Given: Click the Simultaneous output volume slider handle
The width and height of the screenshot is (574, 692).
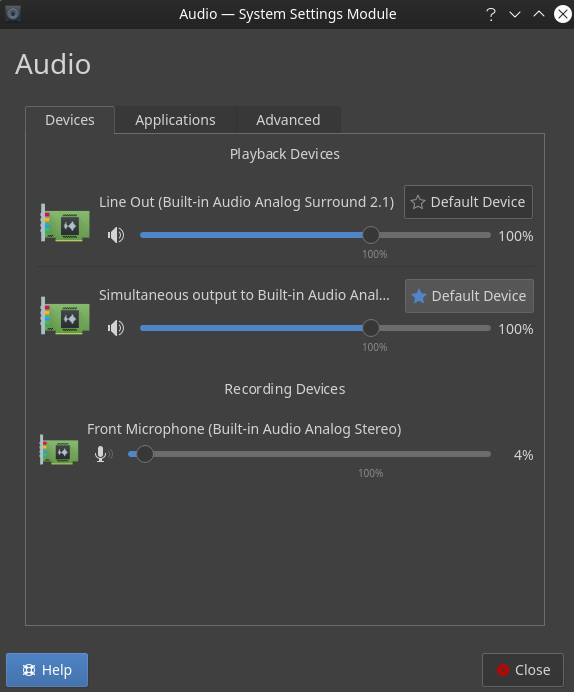Looking at the screenshot, I should click(x=371, y=328).
